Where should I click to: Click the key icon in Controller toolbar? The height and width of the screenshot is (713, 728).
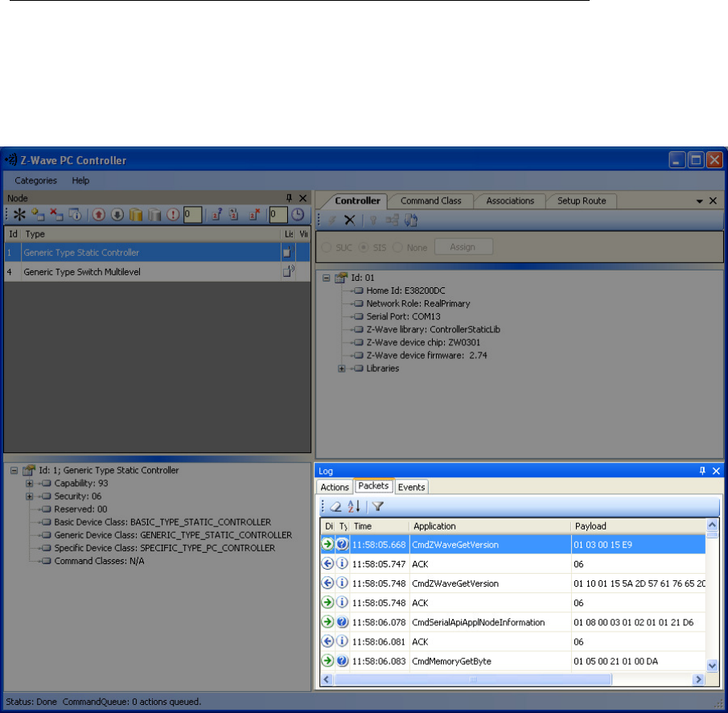pos(372,220)
